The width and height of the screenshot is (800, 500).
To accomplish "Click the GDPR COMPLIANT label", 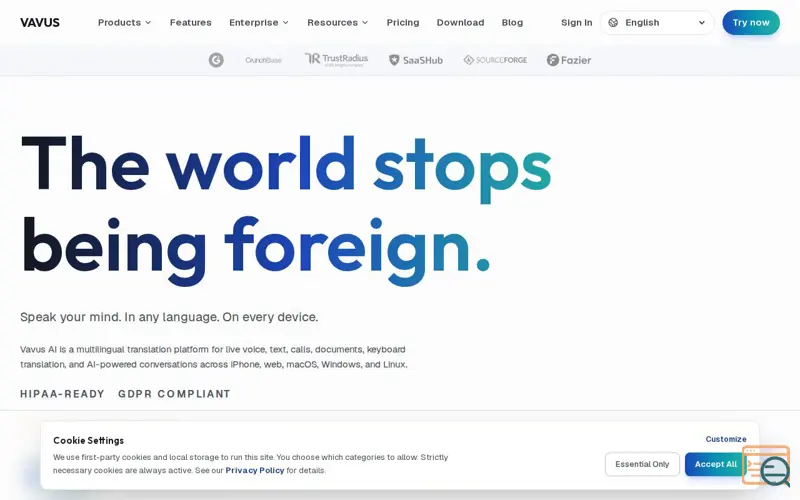I will coord(174,394).
